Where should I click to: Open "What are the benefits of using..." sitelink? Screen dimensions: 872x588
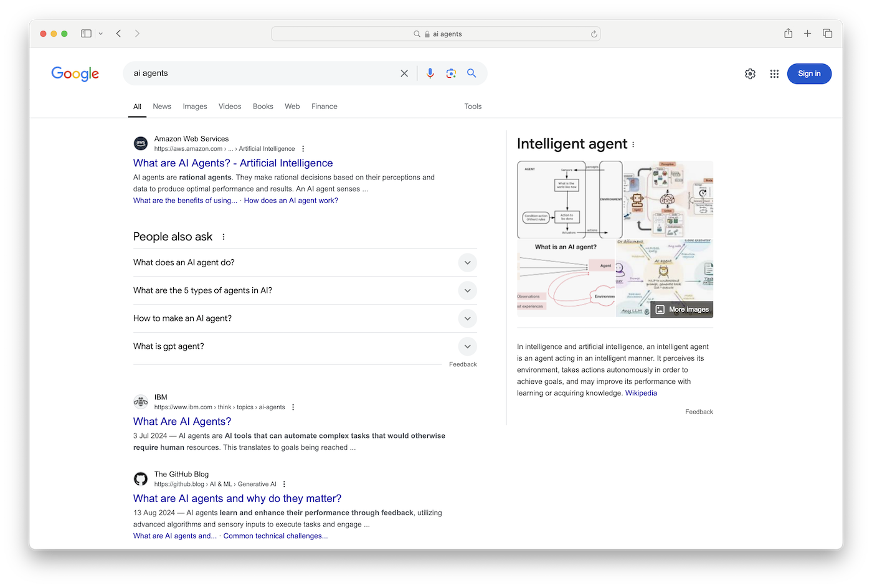pos(185,201)
